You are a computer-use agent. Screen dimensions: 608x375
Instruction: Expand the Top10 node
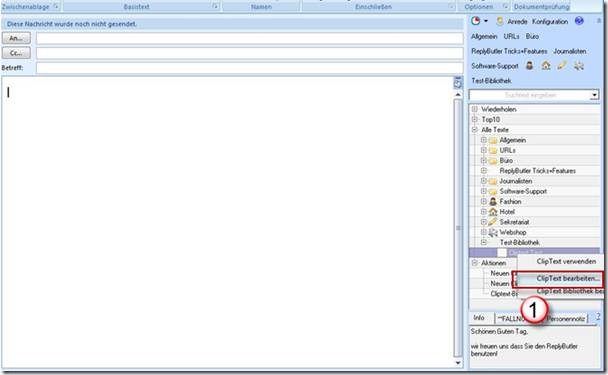tap(475, 119)
